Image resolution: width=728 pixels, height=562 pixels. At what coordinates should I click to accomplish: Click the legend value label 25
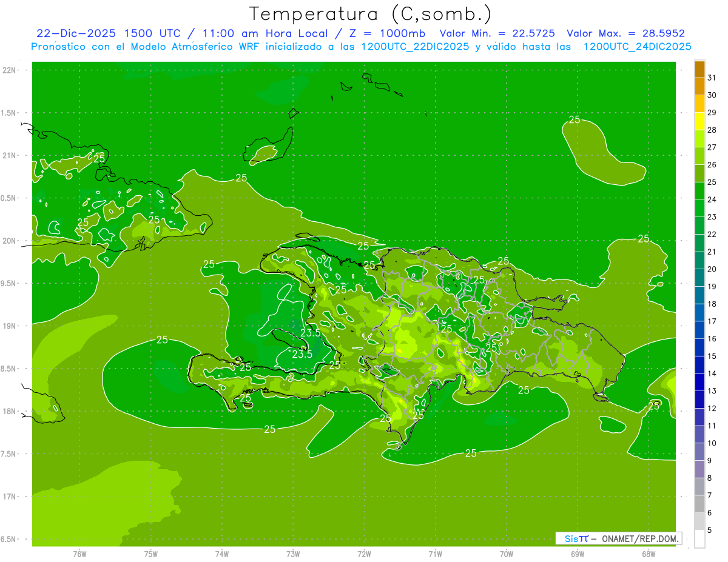click(712, 182)
